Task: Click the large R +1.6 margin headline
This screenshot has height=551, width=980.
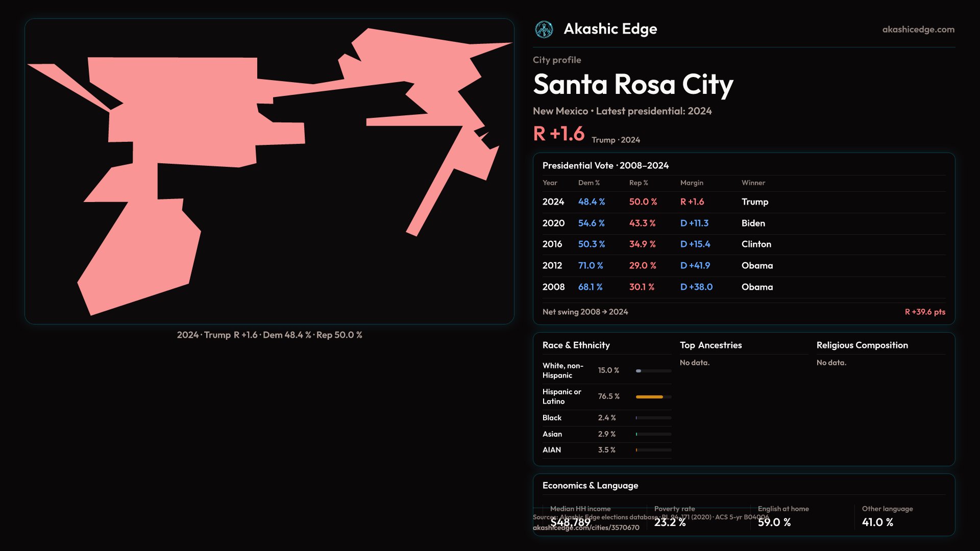Action: [x=558, y=134]
